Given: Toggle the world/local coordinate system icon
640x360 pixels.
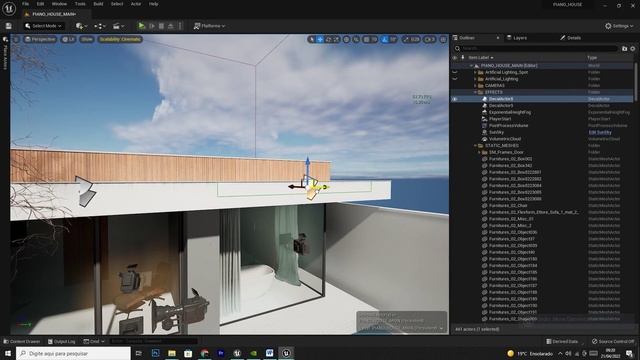Looking at the screenshot, I should click(x=347, y=40).
